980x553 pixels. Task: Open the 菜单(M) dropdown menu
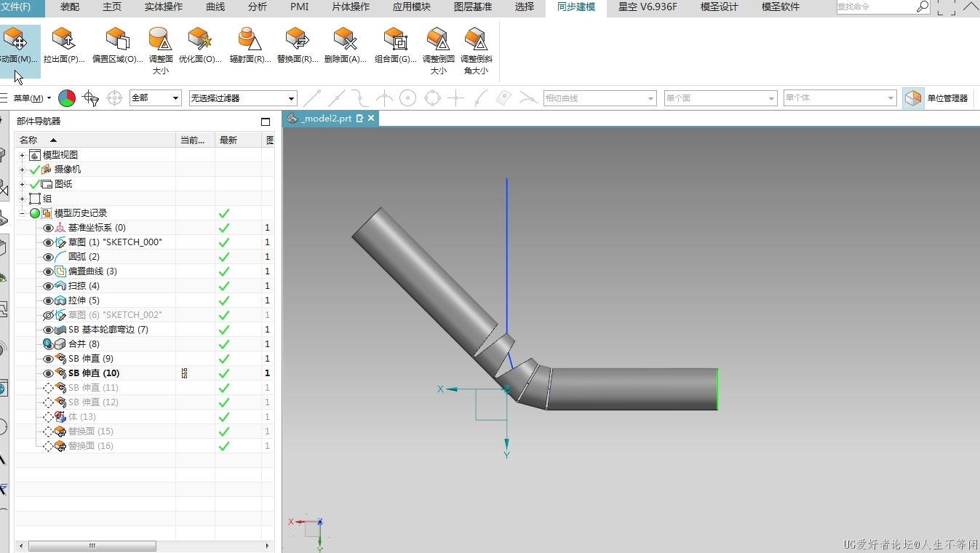coord(32,98)
